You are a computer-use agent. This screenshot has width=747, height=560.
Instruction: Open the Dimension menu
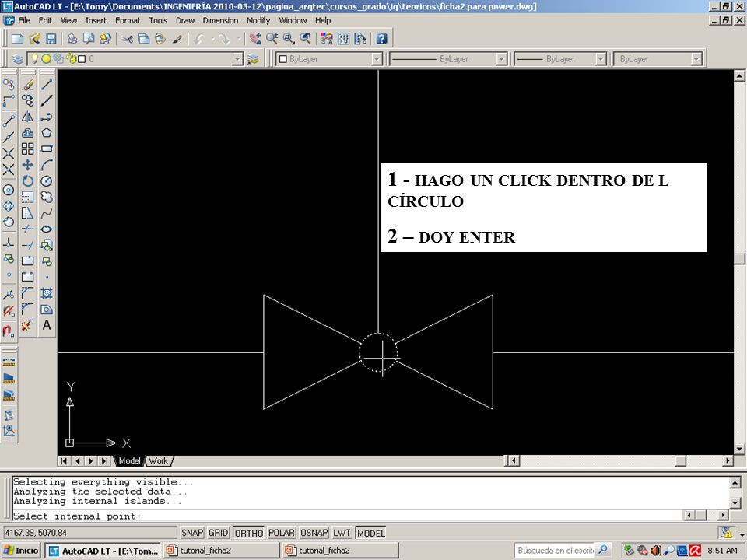[220, 20]
